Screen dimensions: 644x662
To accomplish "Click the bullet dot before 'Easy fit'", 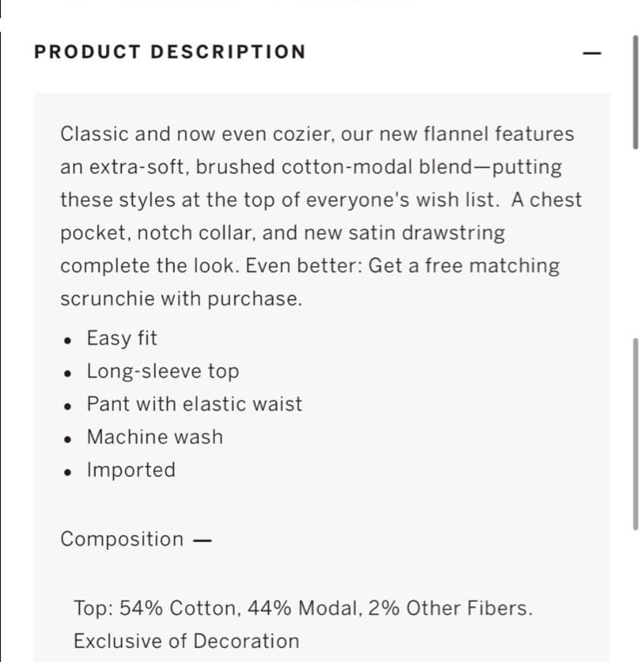I will [68, 341].
